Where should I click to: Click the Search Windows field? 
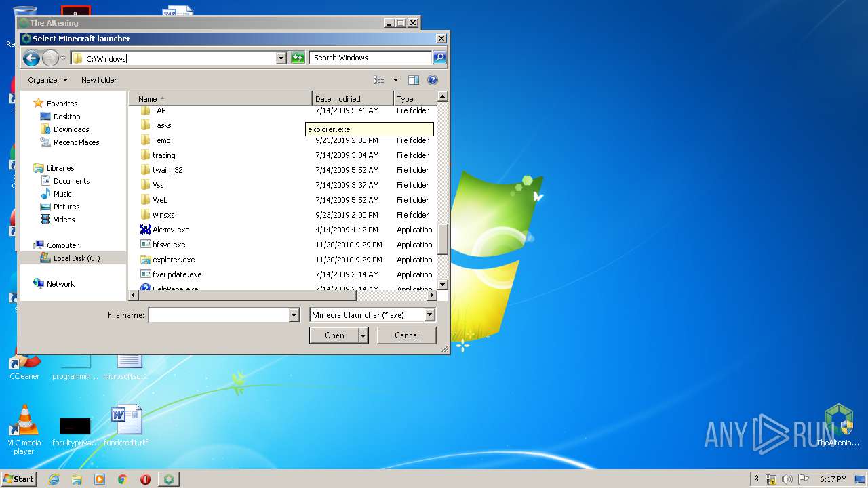[x=370, y=58]
